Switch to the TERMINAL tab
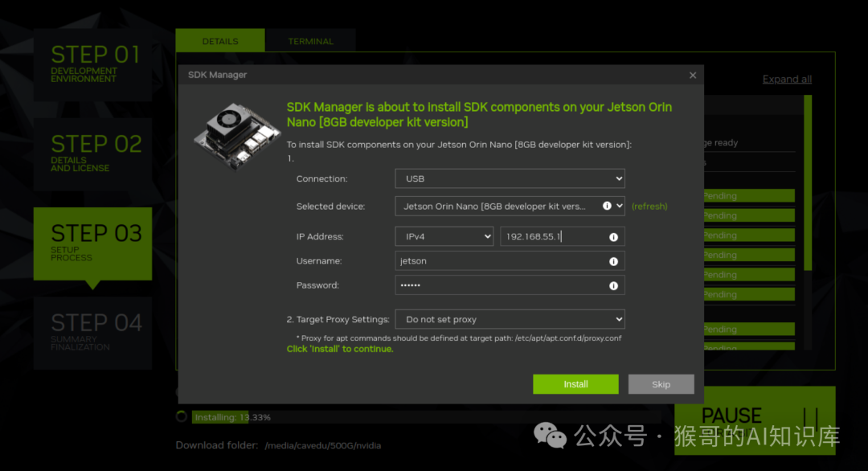Viewport: 868px width, 471px height. (x=310, y=41)
